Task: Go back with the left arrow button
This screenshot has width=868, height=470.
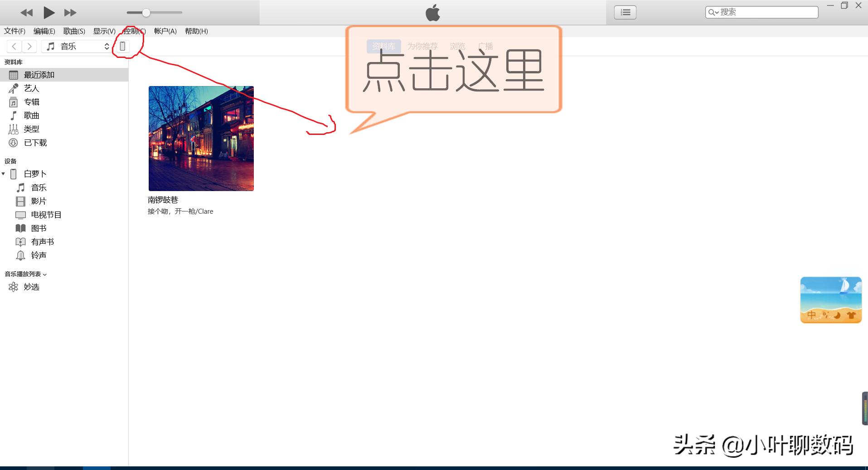Action: pos(15,46)
